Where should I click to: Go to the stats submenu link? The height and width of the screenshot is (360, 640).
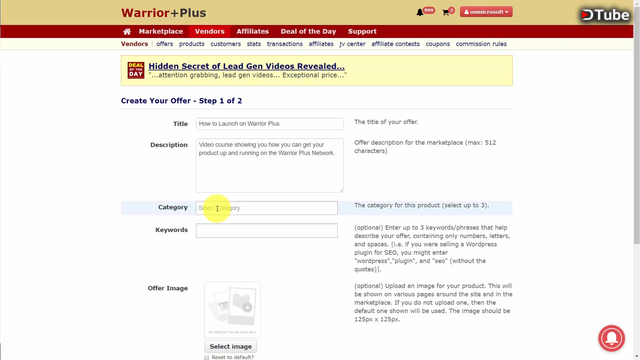[x=253, y=44]
